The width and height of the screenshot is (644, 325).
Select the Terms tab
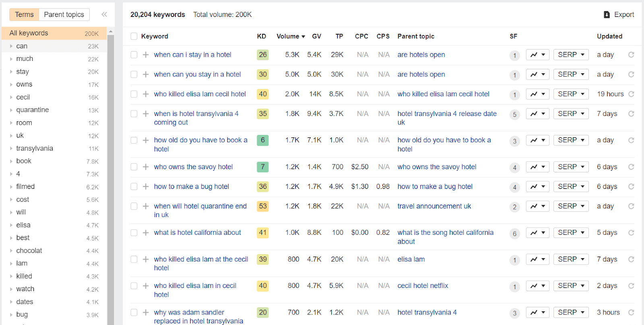pyautogui.click(x=24, y=14)
